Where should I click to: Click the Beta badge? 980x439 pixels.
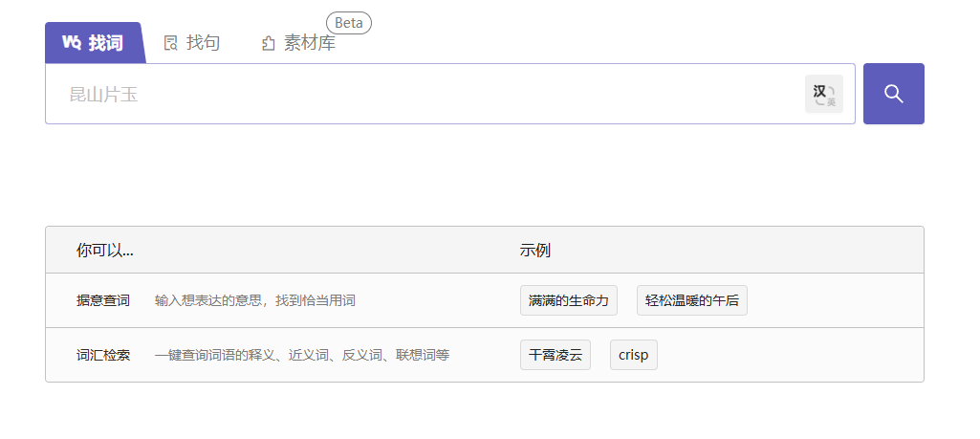coord(349,23)
